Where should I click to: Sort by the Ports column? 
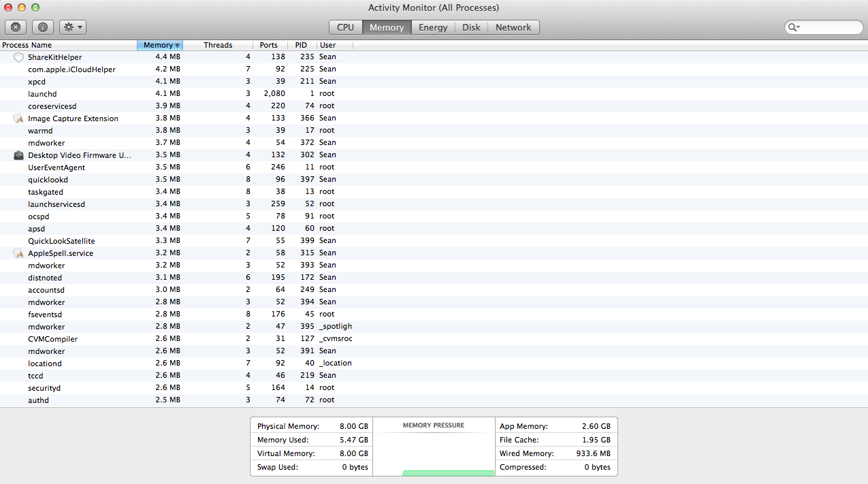[x=270, y=45]
